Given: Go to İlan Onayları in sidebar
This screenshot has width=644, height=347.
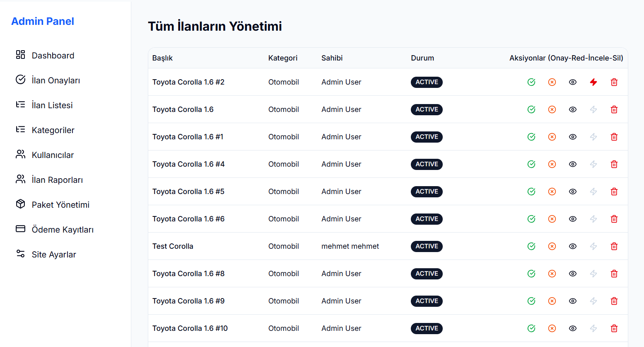Looking at the screenshot, I should coord(55,80).
